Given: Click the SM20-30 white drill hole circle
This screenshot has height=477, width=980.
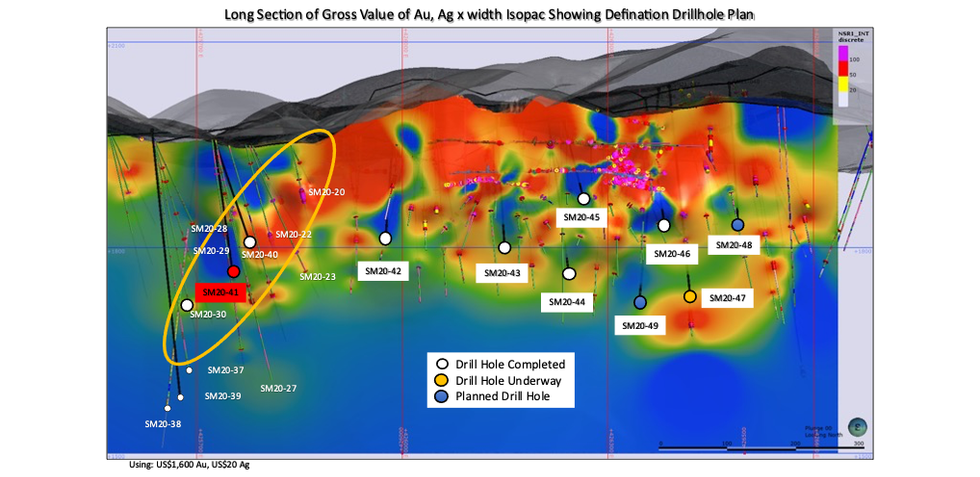Looking at the screenshot, I should pos(187,305).
